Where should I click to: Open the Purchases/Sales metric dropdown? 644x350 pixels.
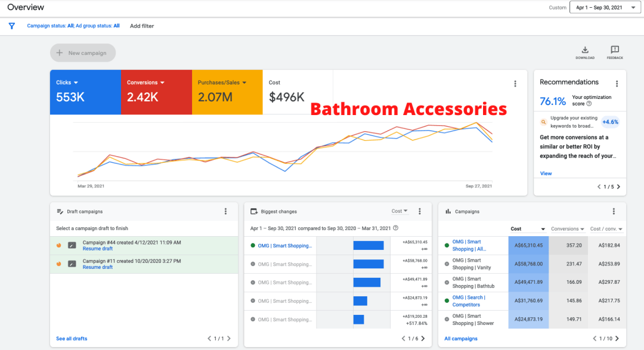(x=222, y=82)
